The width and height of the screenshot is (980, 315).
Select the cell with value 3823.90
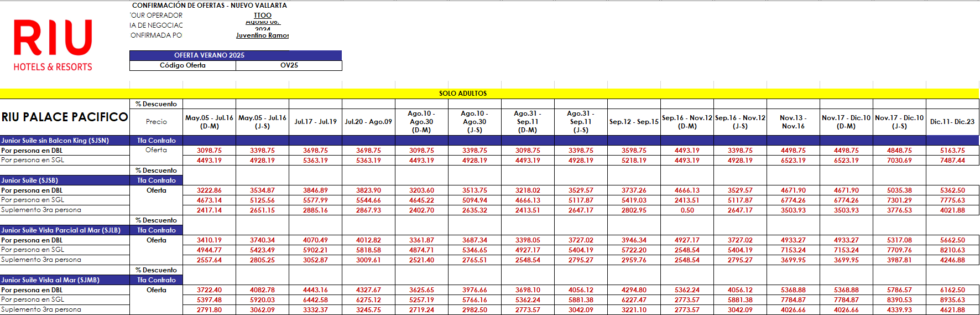coord(369,190)
